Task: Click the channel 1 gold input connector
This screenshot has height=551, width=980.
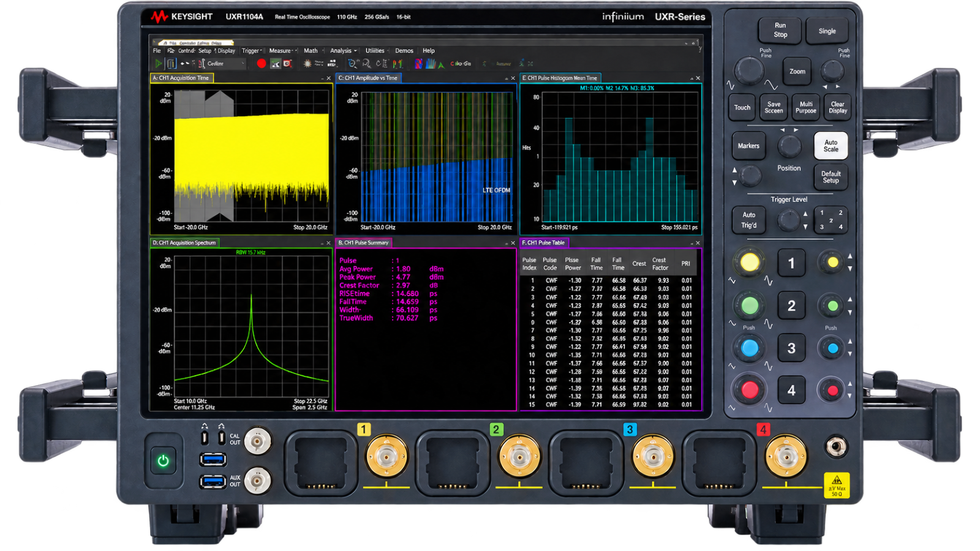Action: pos(386,457)
